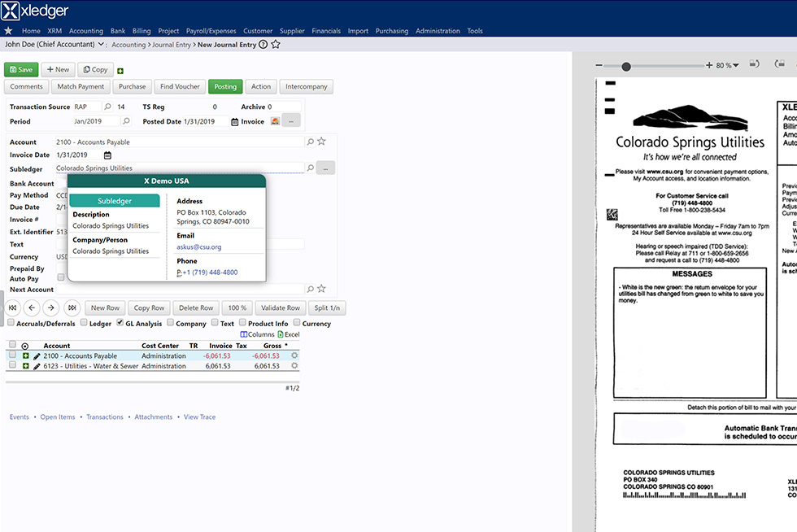This screenshot has height=532, width=797.
Task: Search Next Account with the magnifier icon
Action: (310, 289)
